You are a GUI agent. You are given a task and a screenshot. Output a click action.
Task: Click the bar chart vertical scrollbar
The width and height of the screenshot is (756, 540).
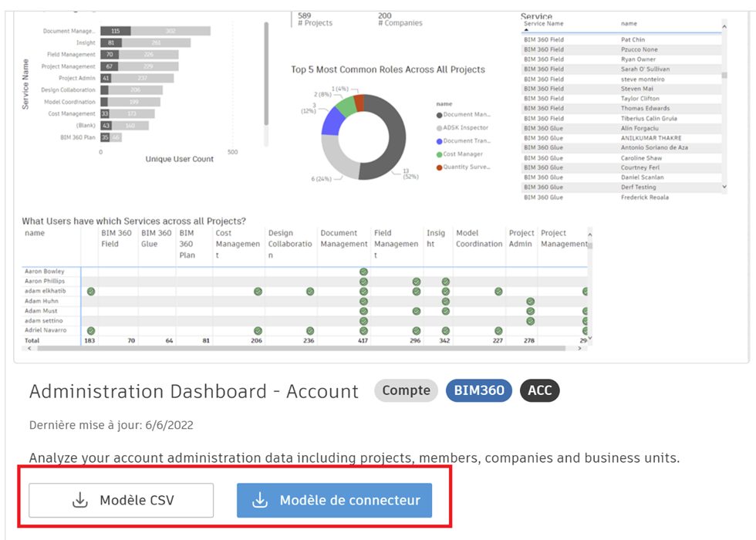click(266, 75)
